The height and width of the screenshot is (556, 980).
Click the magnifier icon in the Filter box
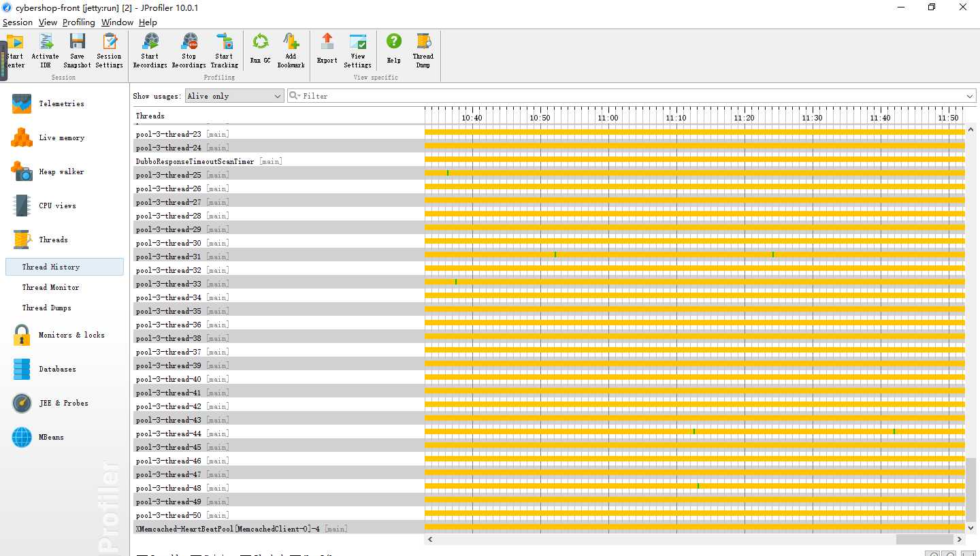tap(295, 96)
